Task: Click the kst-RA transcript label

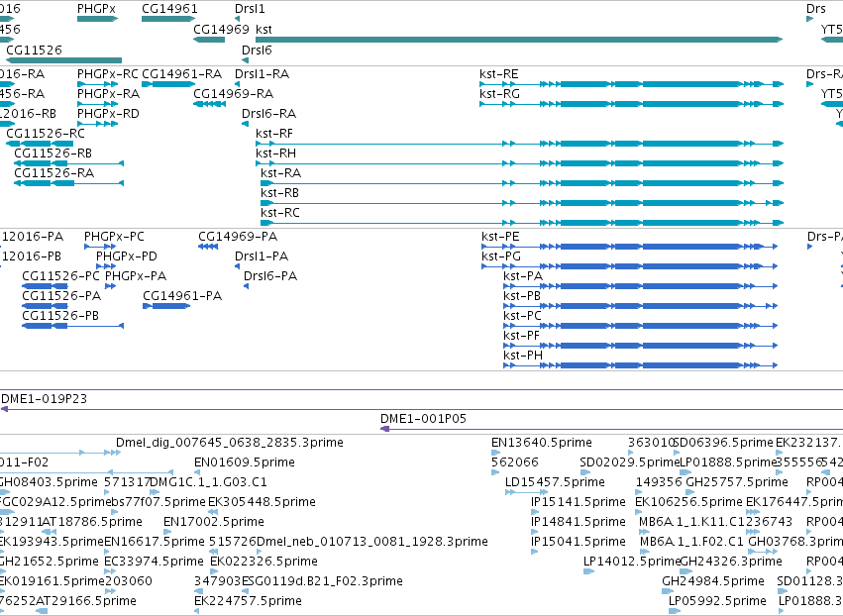Action: [x=280, y=173]
